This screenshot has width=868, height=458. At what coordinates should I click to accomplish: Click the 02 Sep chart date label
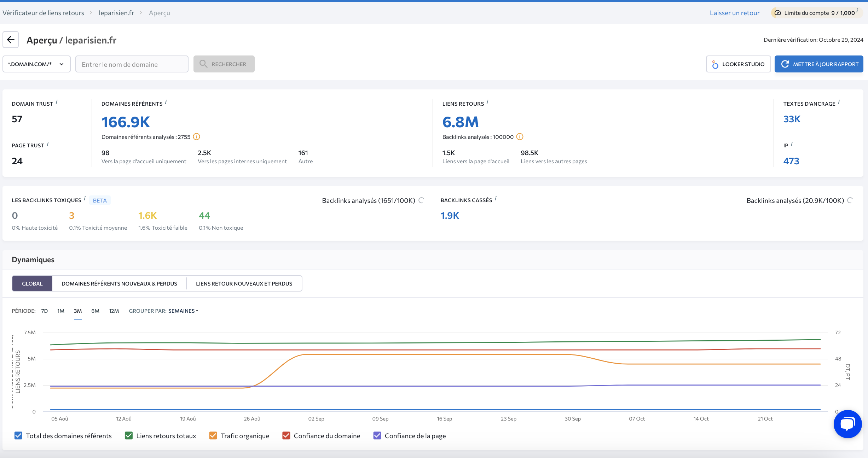click(316, 418)
